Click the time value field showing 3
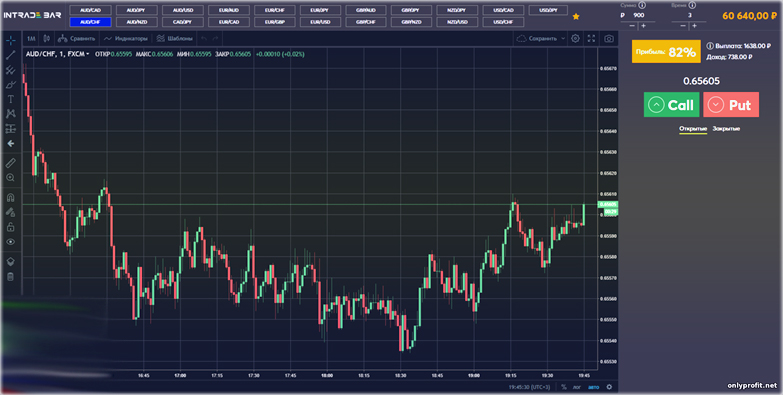The height and width of the screenshot is (395, 783). click(x=690, y=15)
